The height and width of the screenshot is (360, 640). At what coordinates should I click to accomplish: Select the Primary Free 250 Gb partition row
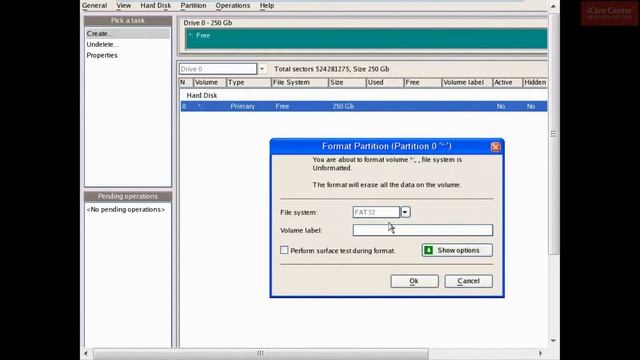(364, 106)
